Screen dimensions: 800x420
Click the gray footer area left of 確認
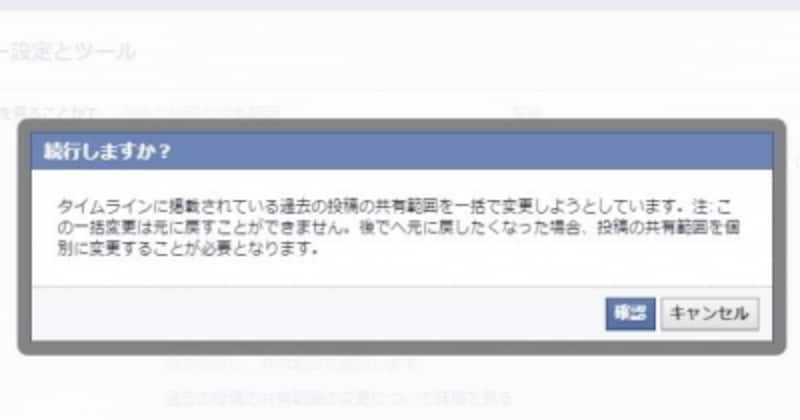click(316, 314)
